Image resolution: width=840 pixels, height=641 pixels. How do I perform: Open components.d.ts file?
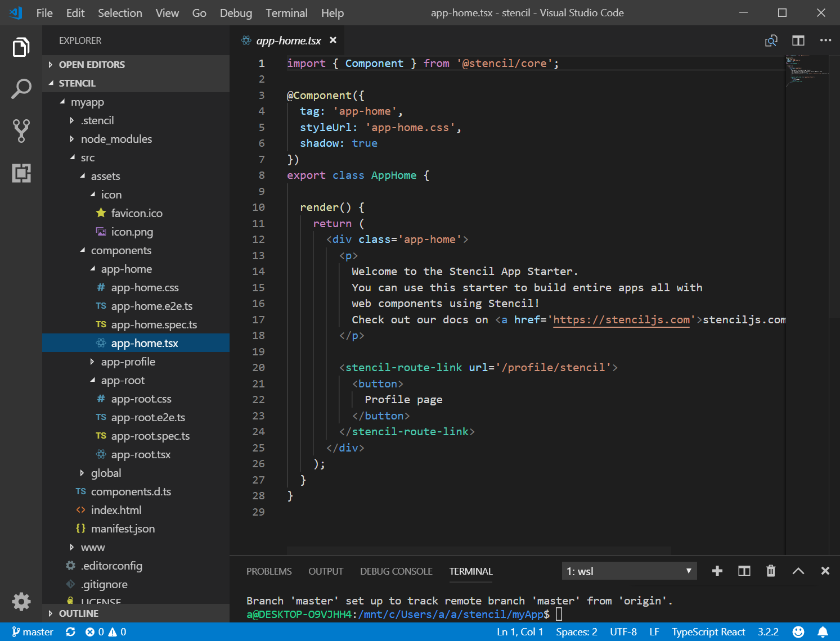(136, 491)
